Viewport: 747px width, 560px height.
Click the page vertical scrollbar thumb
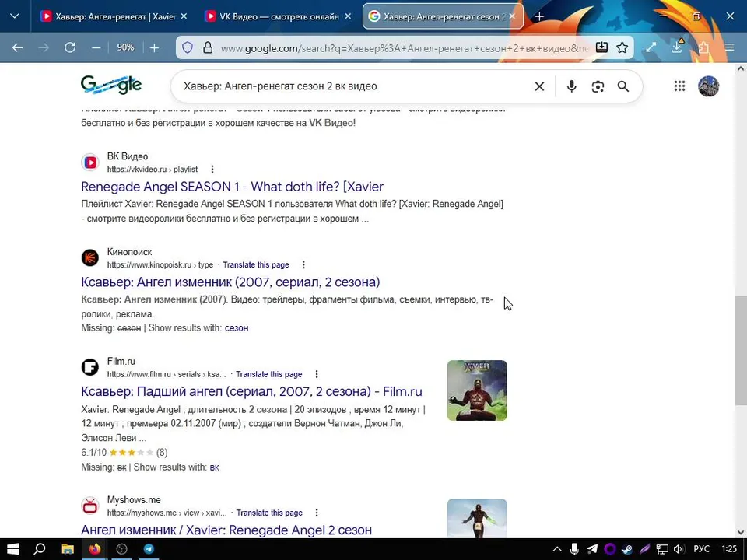(x=741, y=350)
